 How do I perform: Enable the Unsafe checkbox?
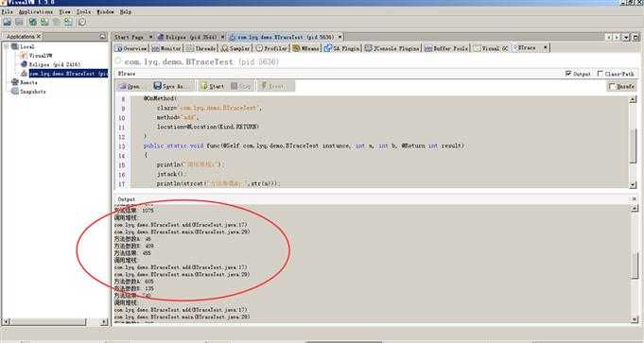coord(613,86)
